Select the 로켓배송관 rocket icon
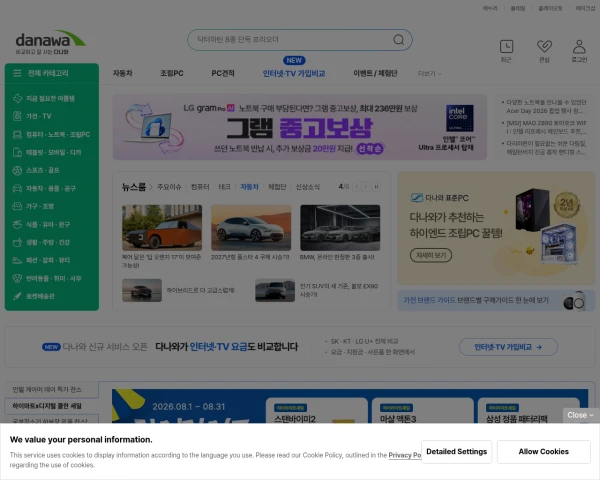Image resolution: width=600 pixels, height=480 pixels. pos(17,296)
